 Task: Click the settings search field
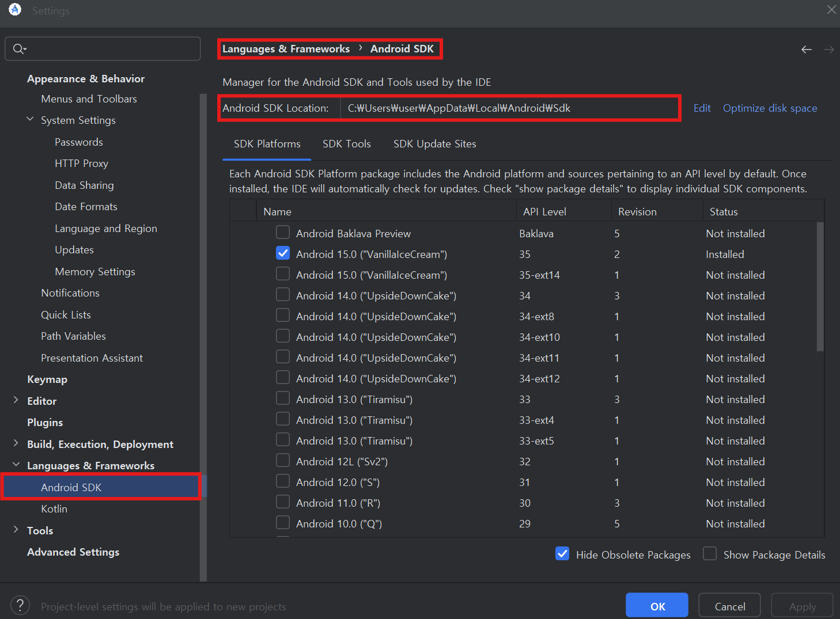click(x=103, y=49)
